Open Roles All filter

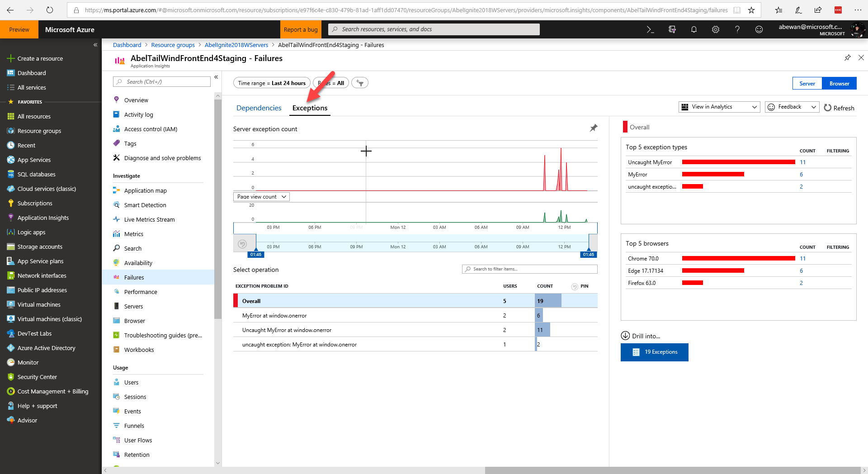click(331, 83)
